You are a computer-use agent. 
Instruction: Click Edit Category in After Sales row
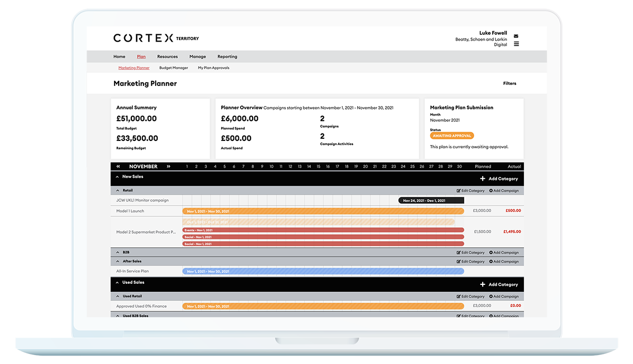click(471, 262)
